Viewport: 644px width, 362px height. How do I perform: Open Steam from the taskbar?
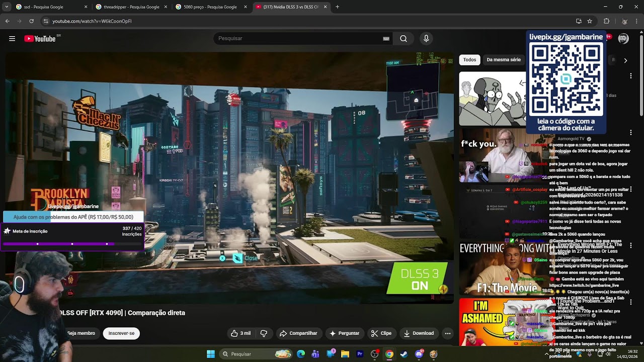[x=404, y=354]
